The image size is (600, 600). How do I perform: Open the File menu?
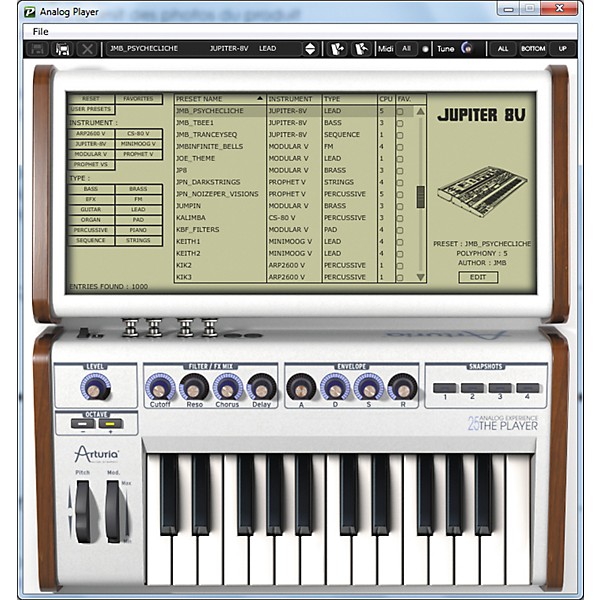[41, 32]
